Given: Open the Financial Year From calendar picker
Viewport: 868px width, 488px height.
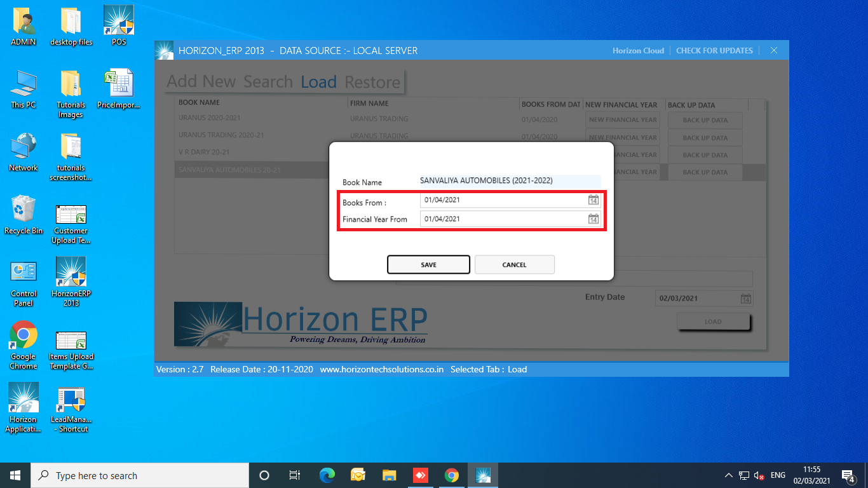Looking at the screenshot, I should click(x=593, y=219).
